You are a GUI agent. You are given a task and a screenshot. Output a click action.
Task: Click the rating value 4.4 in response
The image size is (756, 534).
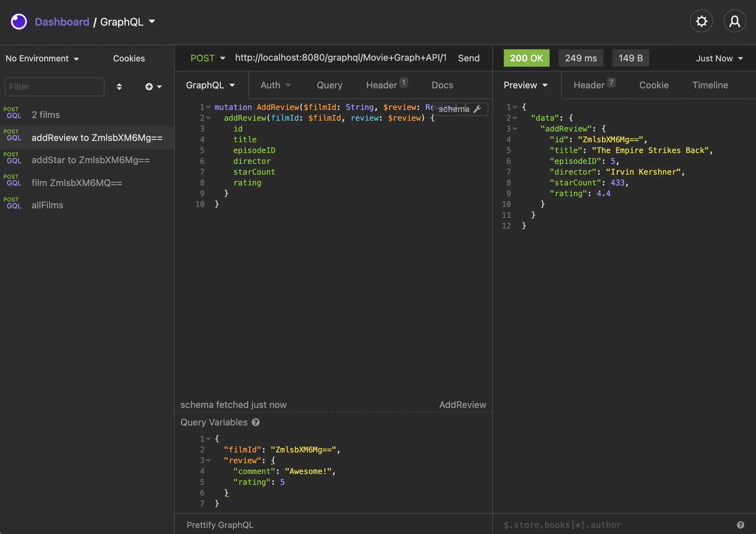click(x=603, y=194)
